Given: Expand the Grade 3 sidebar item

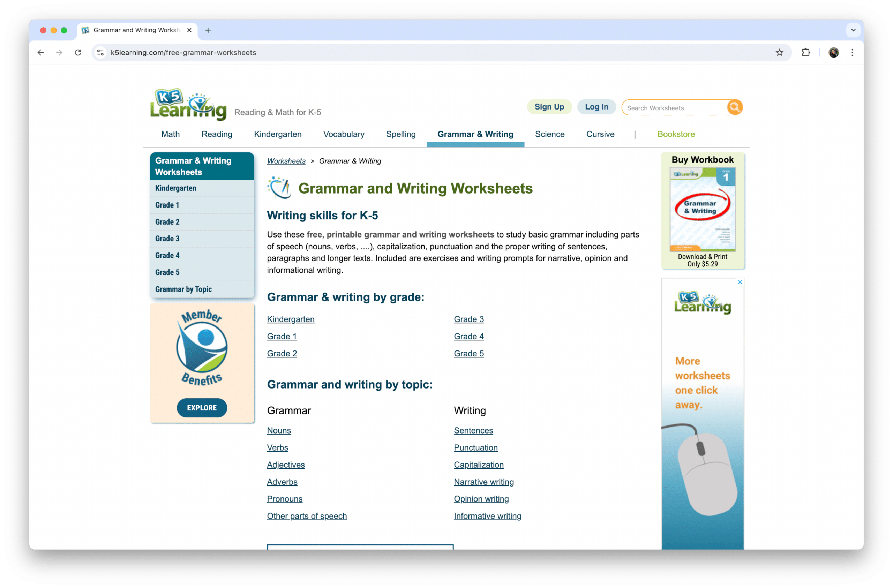Looking at the screenshot, I should [167, 238].
